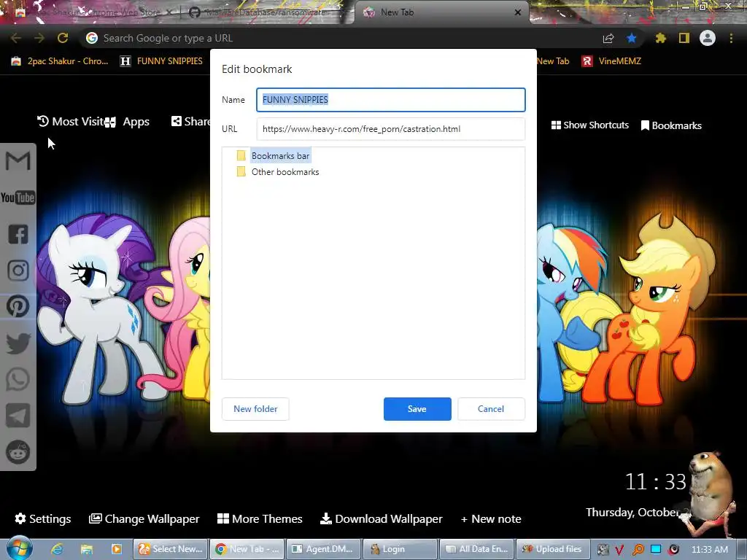Open the FUNNY SNIPPIES bookmark
The width and height of the screenshot is (747, 560).
tap(162, 61)
